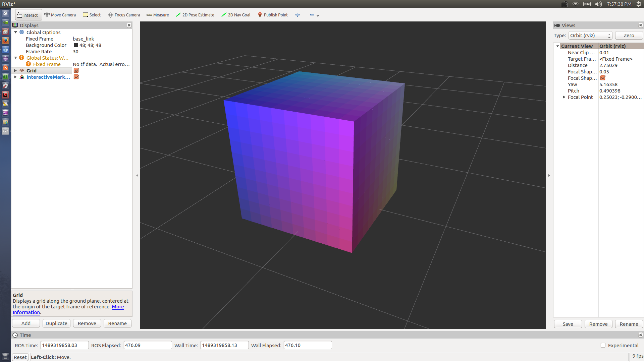Click the Add display button
The width and height of the screenshot is (644, 362).
click(26, 323)
